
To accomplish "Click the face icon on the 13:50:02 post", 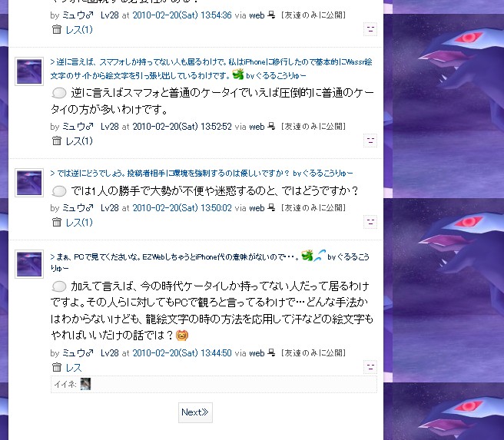I will pos(370,222).
